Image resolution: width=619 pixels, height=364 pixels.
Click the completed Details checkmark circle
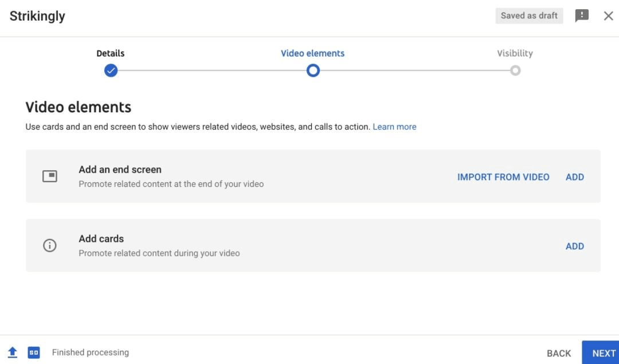[x=110, y=70]
